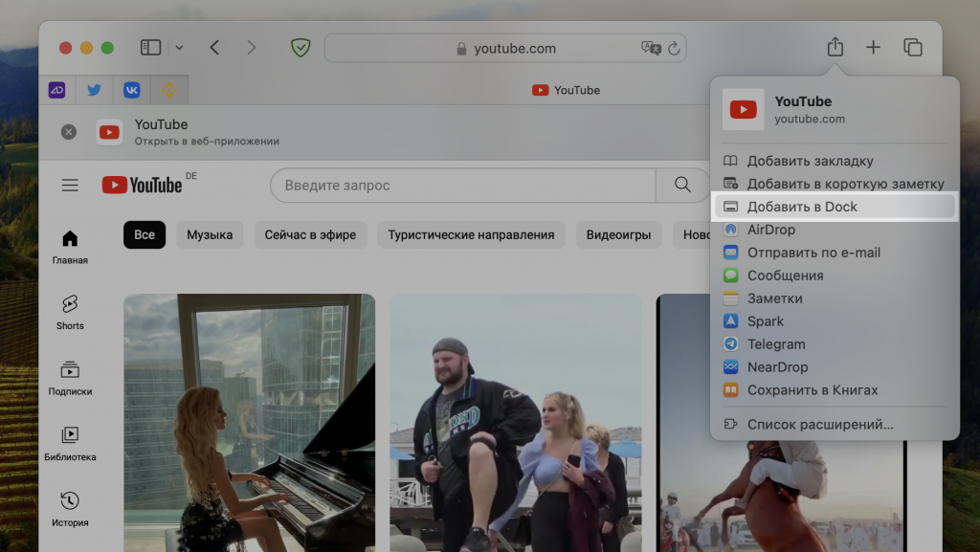Select the YouTube tab
980x552 pixels.
click(566, 90)
